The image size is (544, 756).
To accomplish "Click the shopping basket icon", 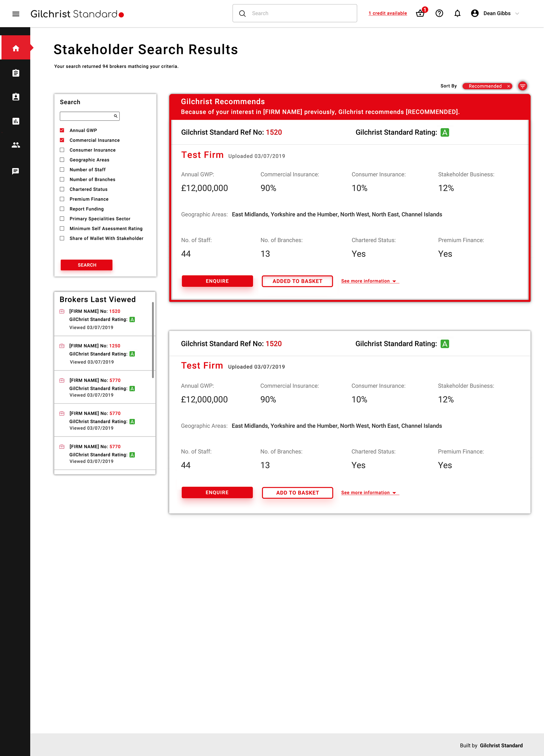I will tap(420, 13).
